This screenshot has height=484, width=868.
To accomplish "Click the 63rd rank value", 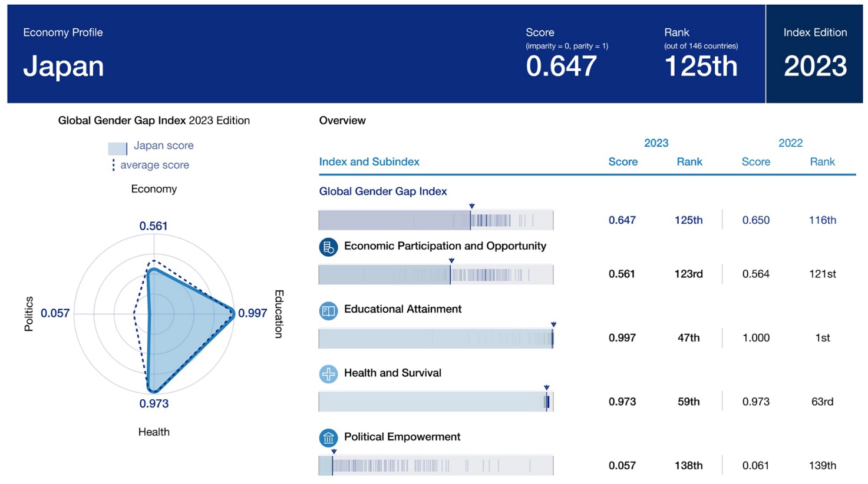I will click(x=823, y=402).
